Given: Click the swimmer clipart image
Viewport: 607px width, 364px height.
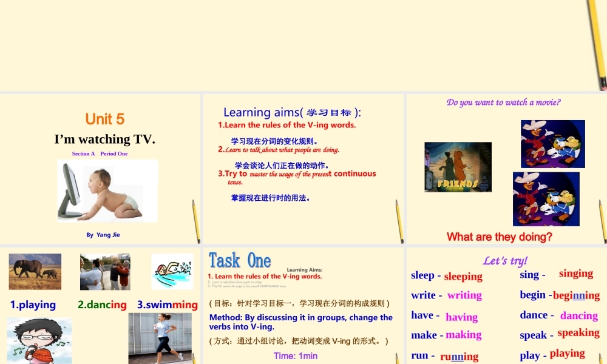Looking at the screenshot, I should pyautogui.click(x=172, y=271).
